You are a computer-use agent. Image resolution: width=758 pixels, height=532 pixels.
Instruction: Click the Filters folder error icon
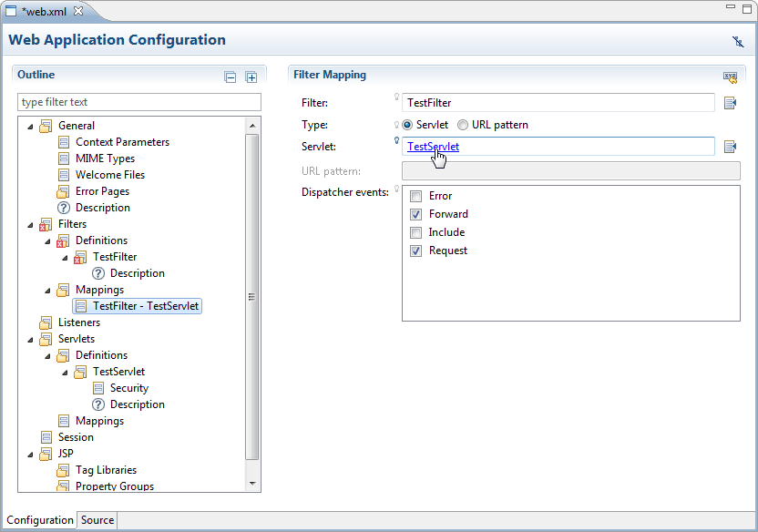[46, 224]
